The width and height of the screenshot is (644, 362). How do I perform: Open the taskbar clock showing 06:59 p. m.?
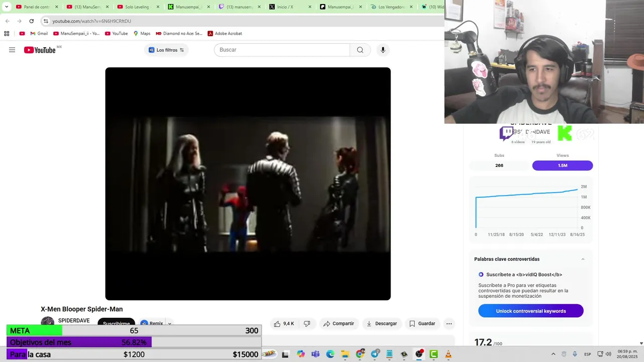pos(627,354)
